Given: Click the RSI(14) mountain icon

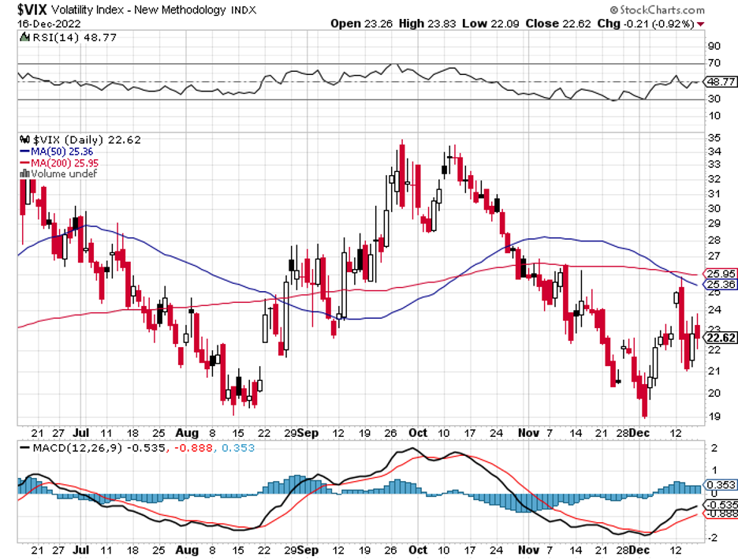Looking at the screenshot, I should pos(24,37).
